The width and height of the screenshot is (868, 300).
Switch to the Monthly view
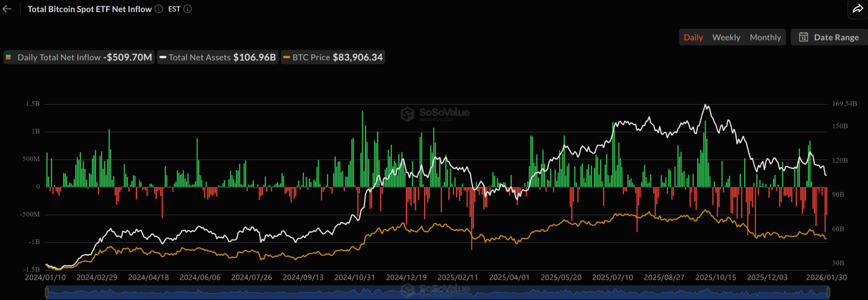(765, 37)
